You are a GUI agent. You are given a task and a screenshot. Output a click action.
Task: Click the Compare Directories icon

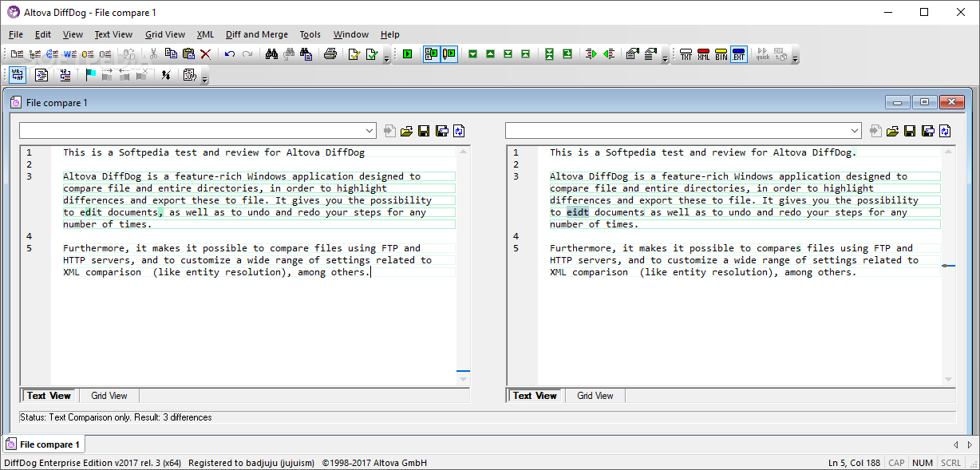pos(34,54)
